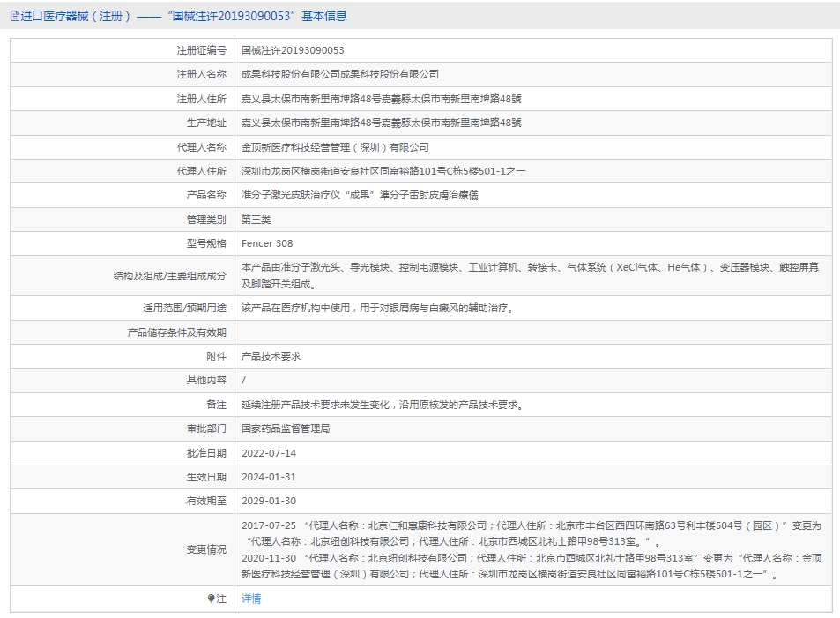Viewport: 840px width, 618px height.
Task: Click approval date 2022-07-14
Action: [268, 453]
